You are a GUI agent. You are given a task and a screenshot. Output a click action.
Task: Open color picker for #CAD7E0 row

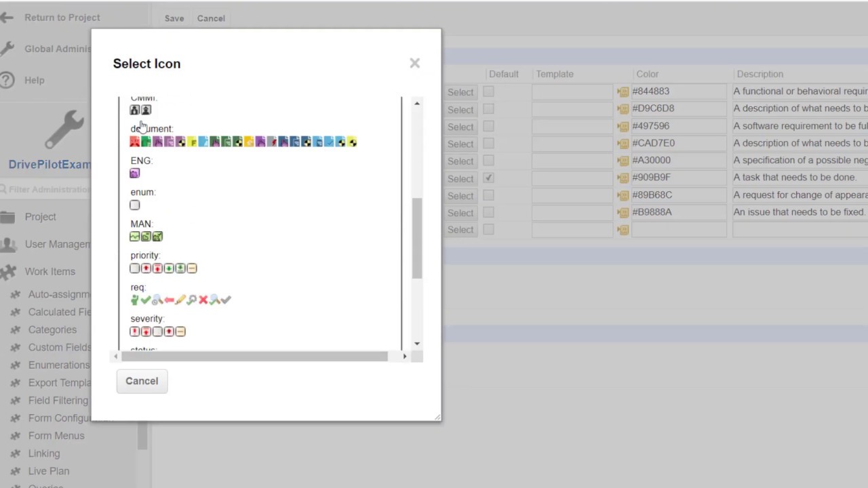tap(623, 144)
